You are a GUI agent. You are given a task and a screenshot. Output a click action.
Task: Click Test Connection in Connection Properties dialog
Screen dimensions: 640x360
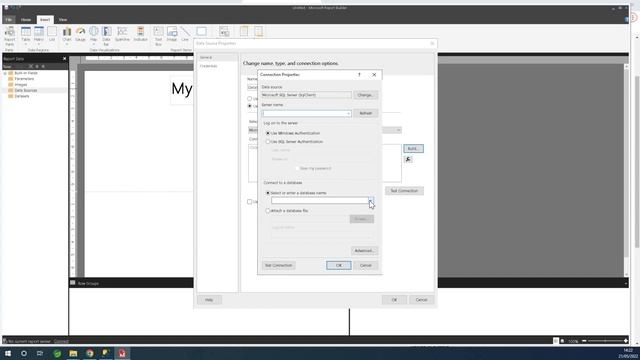pyautogui.click(x=278, y=265)
